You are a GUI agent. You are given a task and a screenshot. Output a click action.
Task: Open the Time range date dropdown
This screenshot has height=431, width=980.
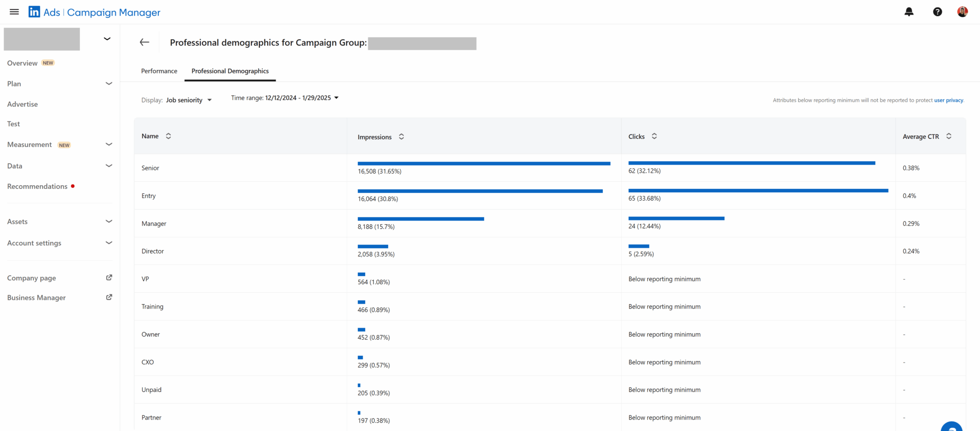(x=301, y=98)
